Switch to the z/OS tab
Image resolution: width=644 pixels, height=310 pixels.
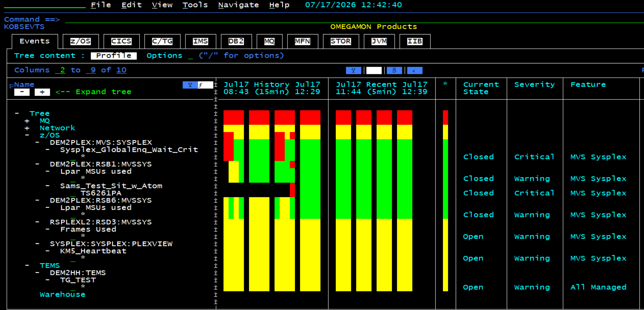pyautogui.click(x=81, y=41)
